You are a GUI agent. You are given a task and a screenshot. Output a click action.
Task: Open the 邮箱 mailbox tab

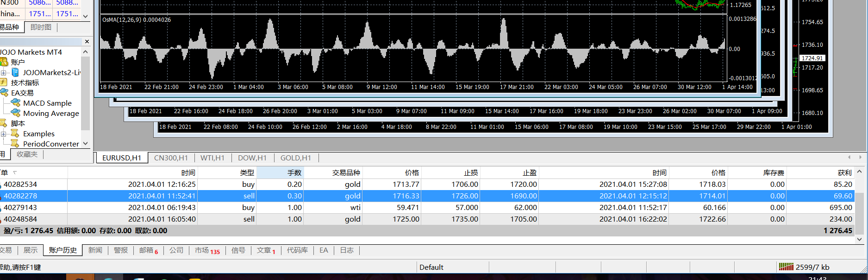pos(148,250)
